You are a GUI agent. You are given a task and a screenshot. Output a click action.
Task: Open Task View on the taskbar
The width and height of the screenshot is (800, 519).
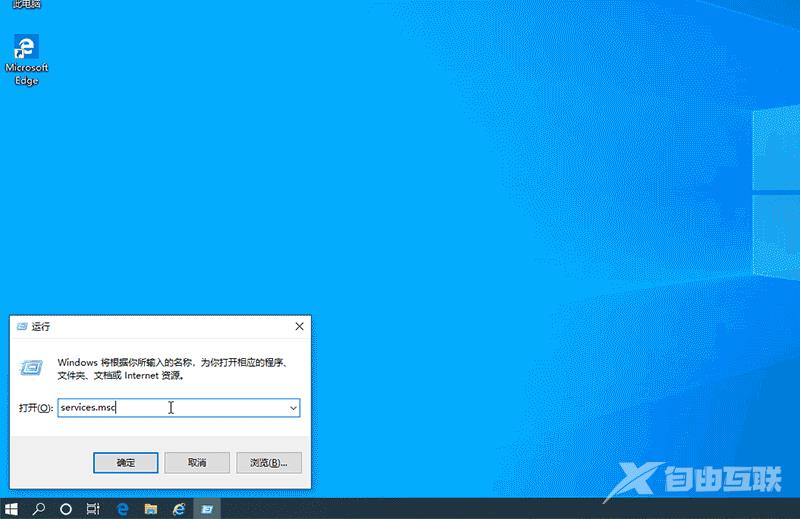(93, 508)
